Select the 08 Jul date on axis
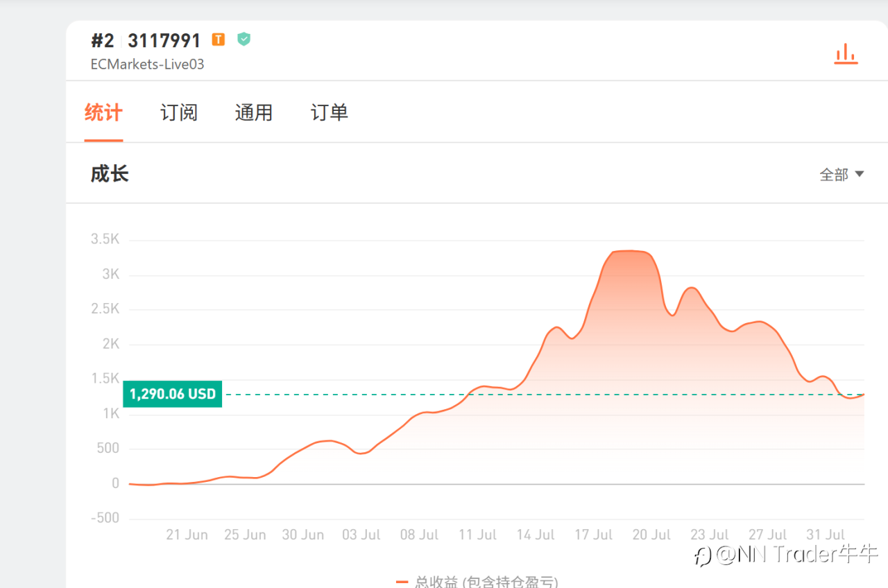The width and height of the screenshot is (888, 588). click(419, 535)
